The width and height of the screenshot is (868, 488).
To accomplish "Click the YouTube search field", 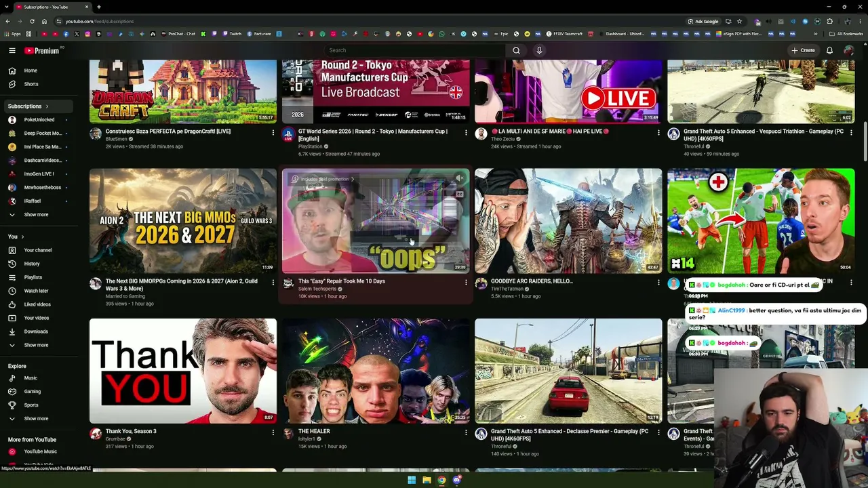I will [415, 50].
